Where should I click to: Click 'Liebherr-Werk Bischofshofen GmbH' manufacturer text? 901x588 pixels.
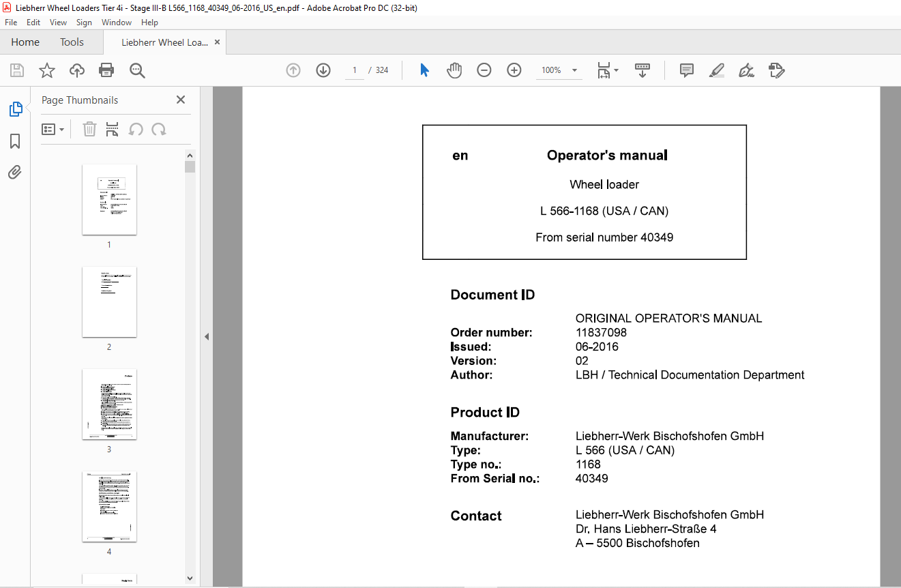pos(670,436)
